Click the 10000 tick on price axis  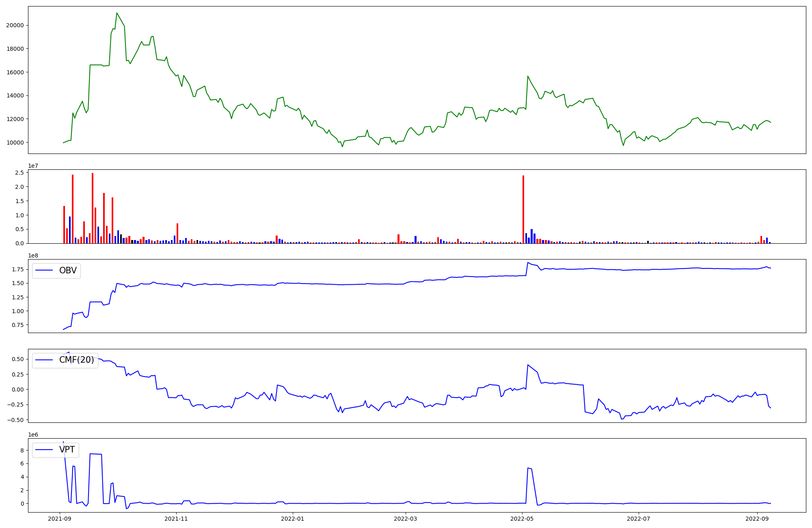15,143
